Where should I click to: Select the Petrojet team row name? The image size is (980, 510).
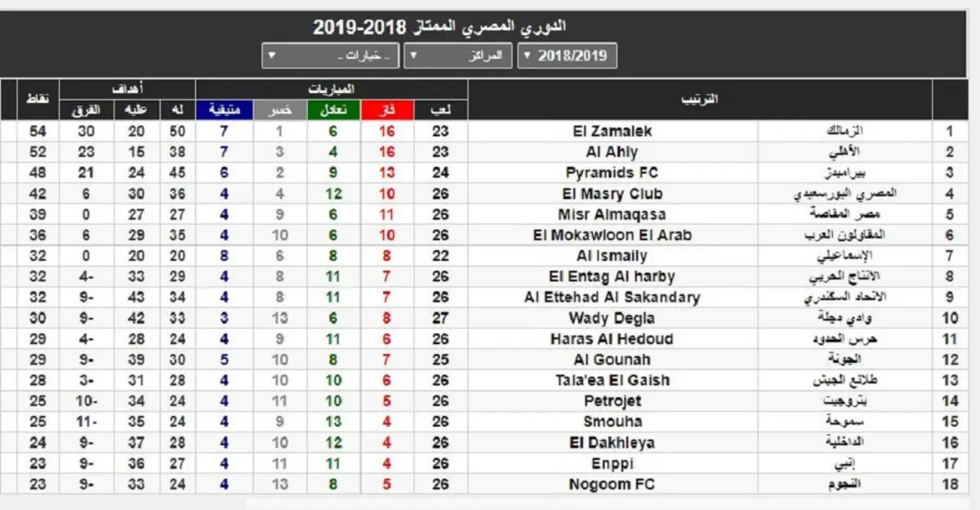pyautogui.click(x=612, y=401)
